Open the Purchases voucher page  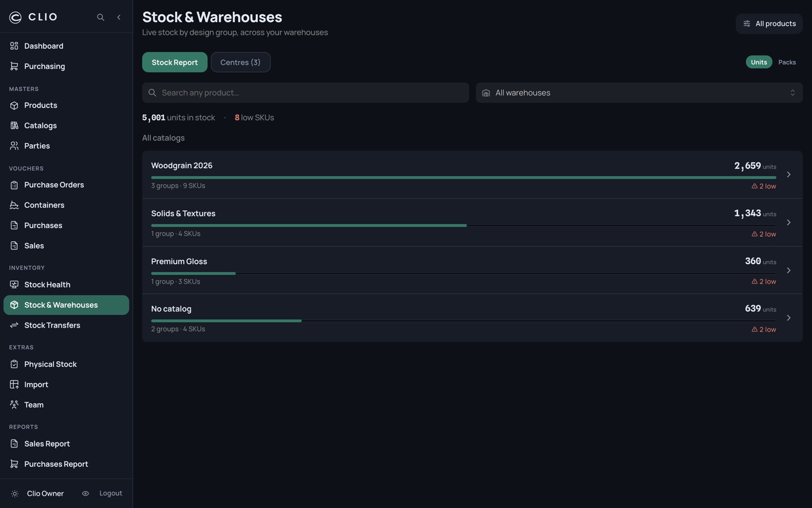click(x=66, y=226)
